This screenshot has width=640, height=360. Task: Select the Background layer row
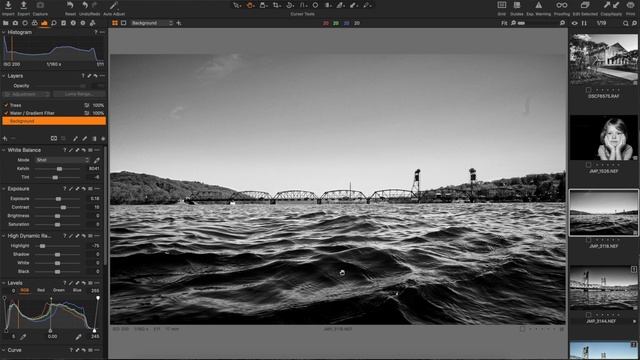point(54,121)
